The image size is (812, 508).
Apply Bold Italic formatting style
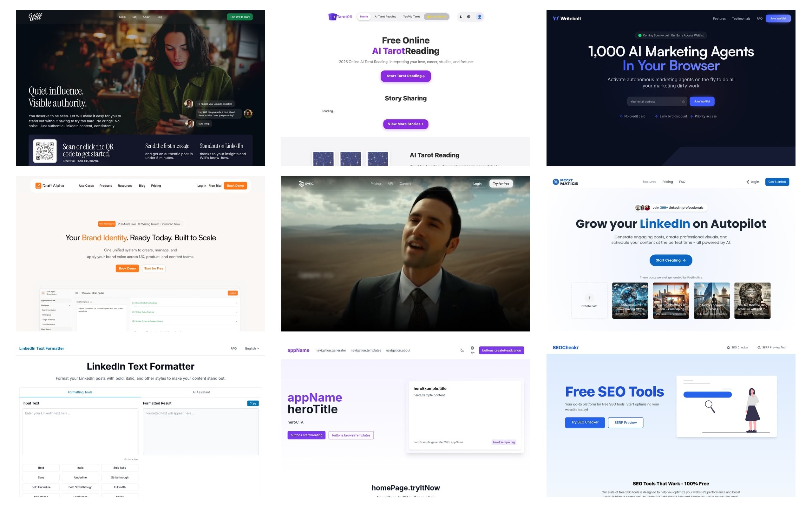pyautogui.click(x=120, y=468)
